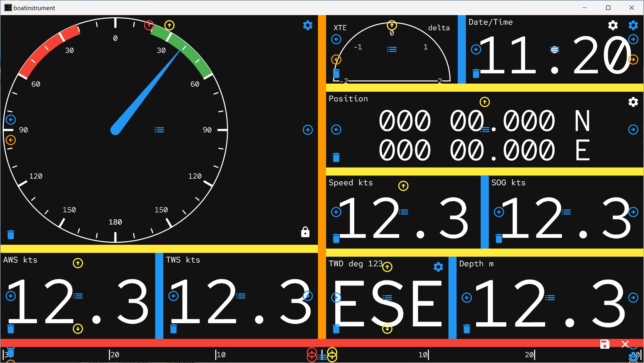
Task: Open list menu on XTE delta gauge
Action: pos(392,49)
